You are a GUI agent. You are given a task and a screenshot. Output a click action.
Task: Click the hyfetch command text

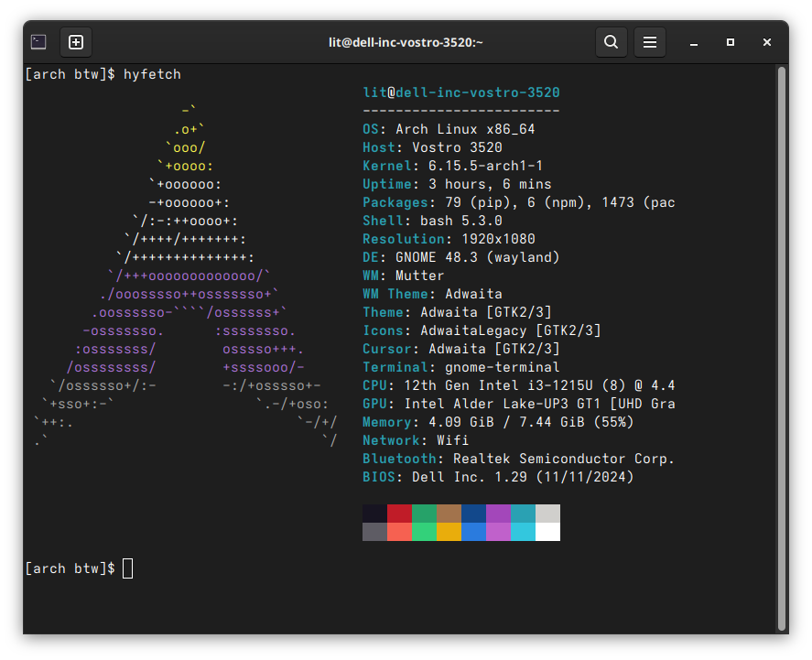[152, 74]
